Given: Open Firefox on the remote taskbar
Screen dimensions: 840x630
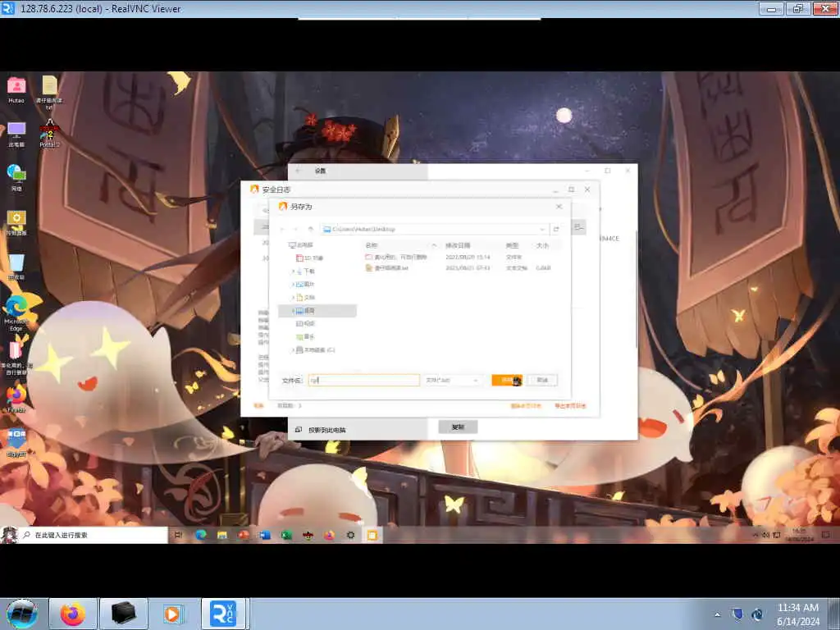Looking at the screenshot, I should pyautogui.click(x=330, y=535).
